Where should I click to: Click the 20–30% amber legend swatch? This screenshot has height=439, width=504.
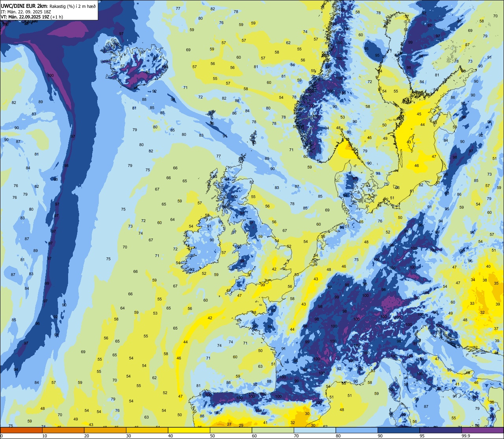(x=105, y=430)
